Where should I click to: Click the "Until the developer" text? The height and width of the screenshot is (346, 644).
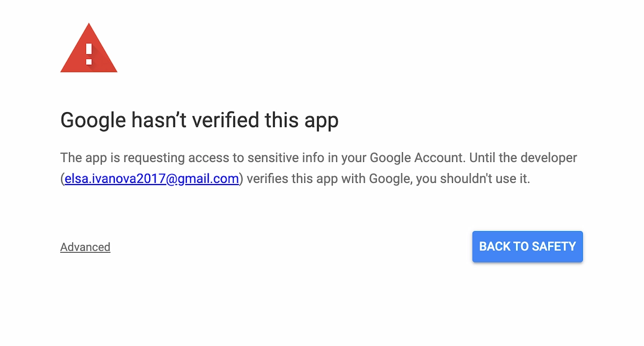coord(528,158)
